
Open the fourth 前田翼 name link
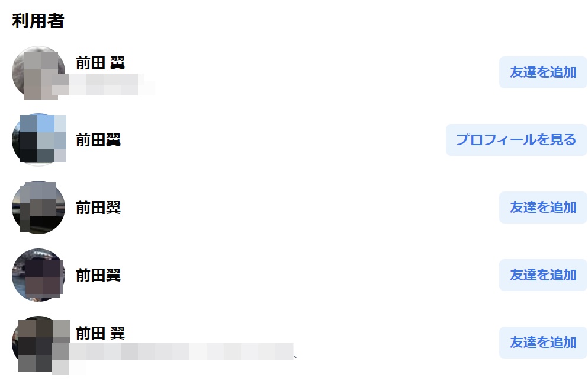(98, 275)
